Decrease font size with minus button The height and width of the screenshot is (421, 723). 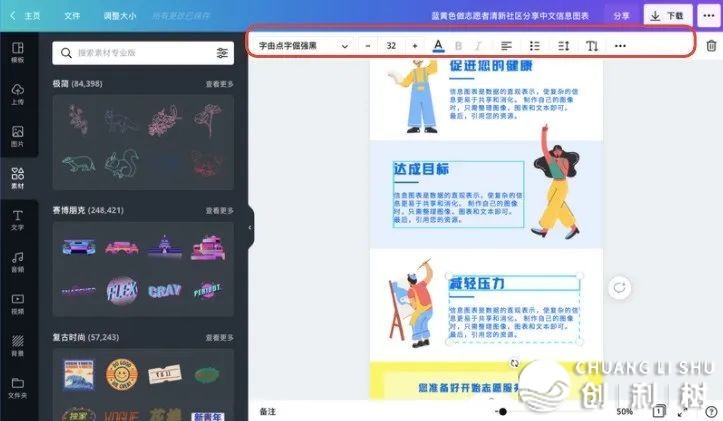[367, 46]
